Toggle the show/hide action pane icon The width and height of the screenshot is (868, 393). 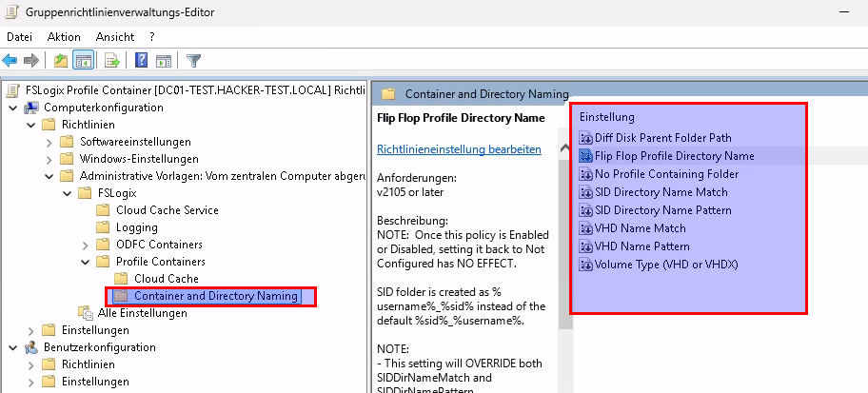pos(163,61)
